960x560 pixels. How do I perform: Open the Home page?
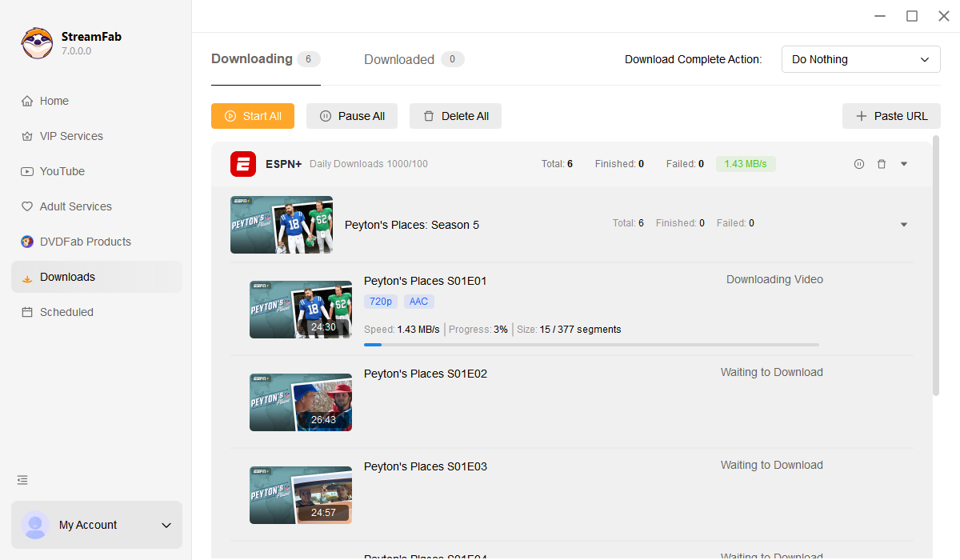tap(54, 101)
